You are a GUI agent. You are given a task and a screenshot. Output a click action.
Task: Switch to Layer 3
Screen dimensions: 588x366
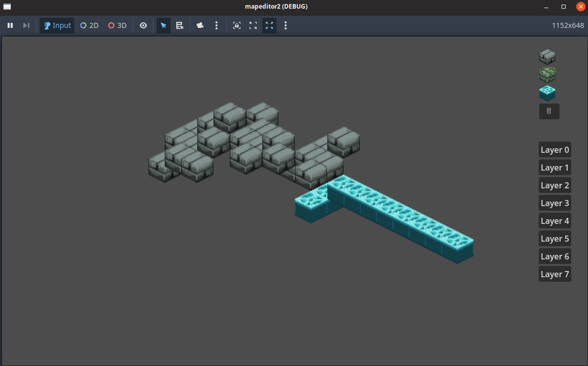(x=554, y=203)
